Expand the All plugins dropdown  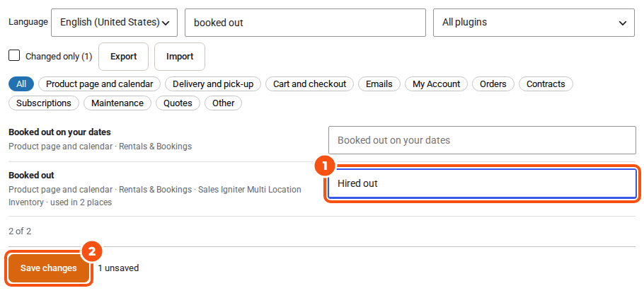(x=534, y=23)
